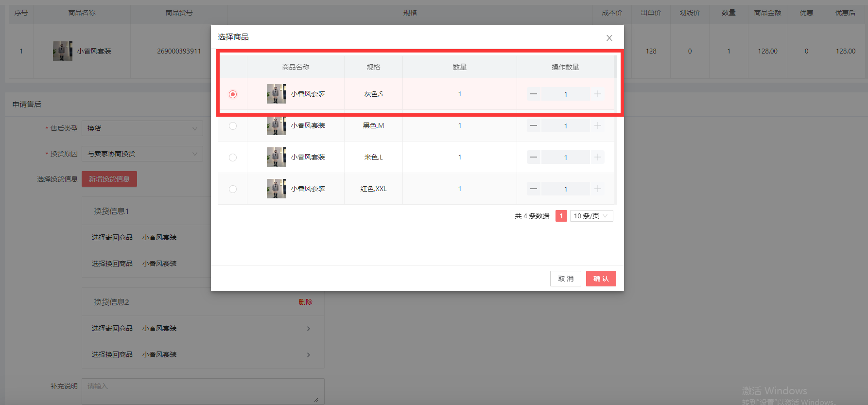Close the 选择商品 dialog with X
Viewport: 868px width, 405px height.
click(609, 38)
